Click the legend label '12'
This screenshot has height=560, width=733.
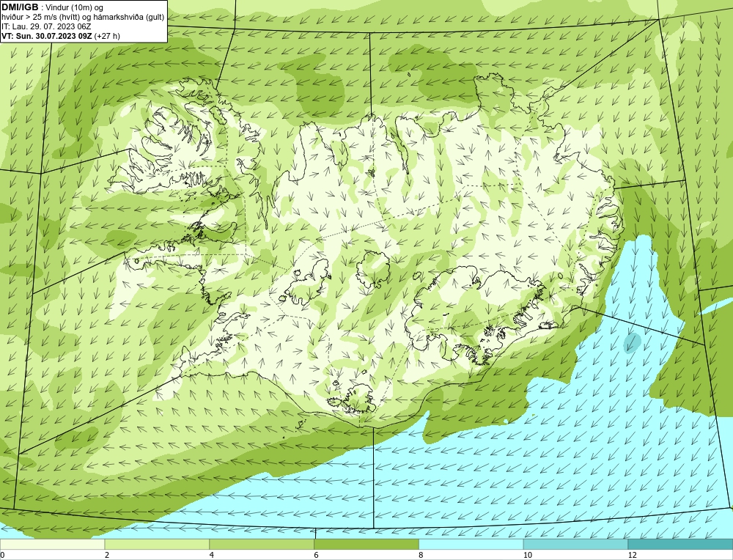(633, 555)
